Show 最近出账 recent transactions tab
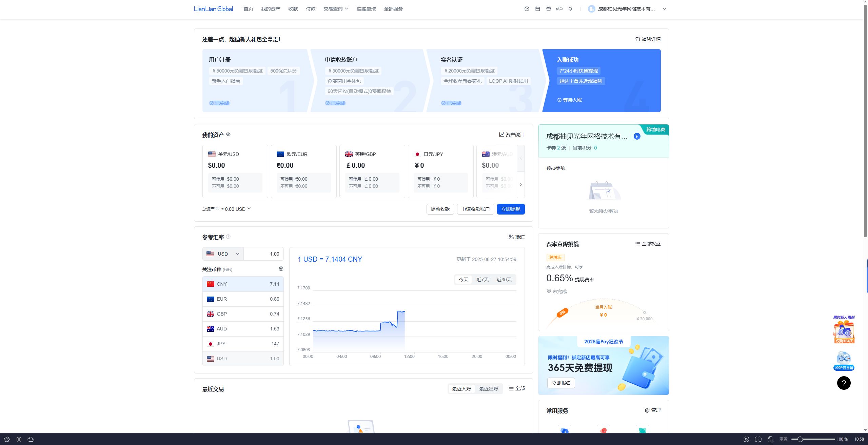 pyautogui.click(x=489, y=389)
